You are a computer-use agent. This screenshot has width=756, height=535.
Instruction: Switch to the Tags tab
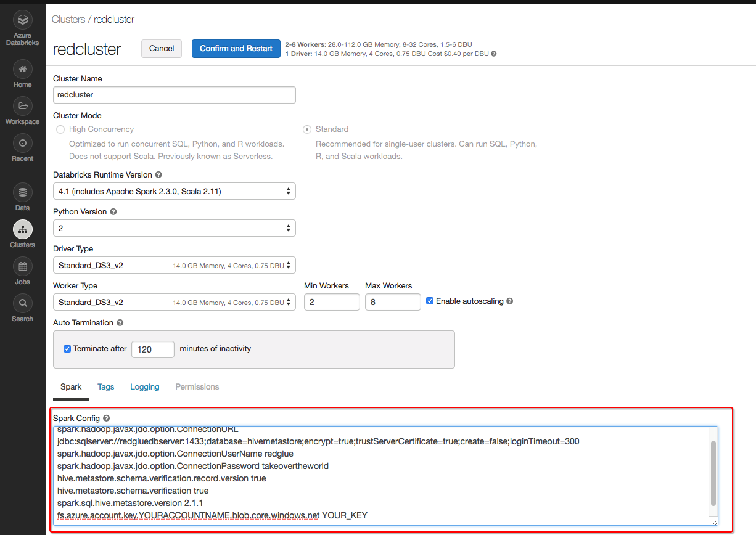[106, 387]
